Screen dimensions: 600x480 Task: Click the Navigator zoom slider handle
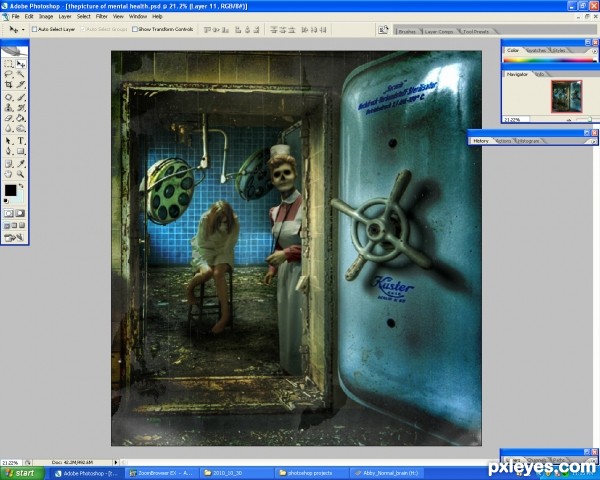point(590,119)
